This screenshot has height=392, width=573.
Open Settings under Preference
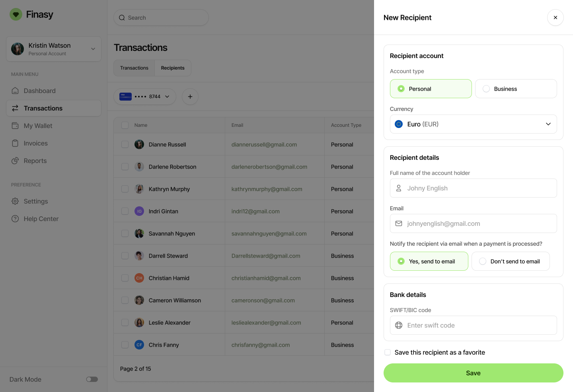click(54, 201)
